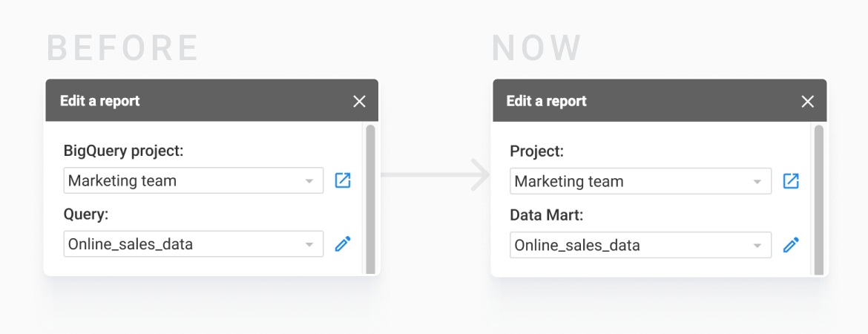Click the scrollbar in the NOW dialog
Viewport: 868px width, 334px height.
(819, 200)
